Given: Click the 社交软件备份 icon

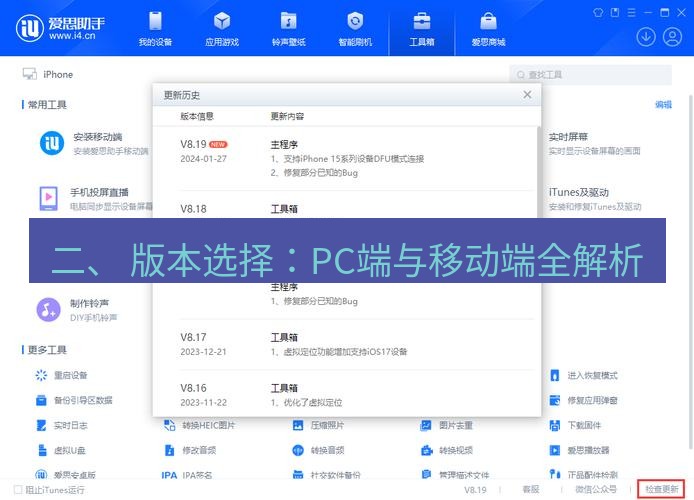Looking at the screenshot, I should coord(298,475).
